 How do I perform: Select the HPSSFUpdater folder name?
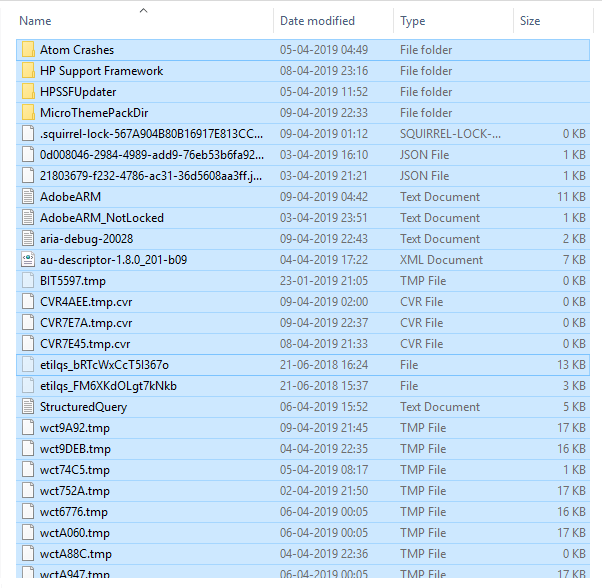tap(78, 92)
